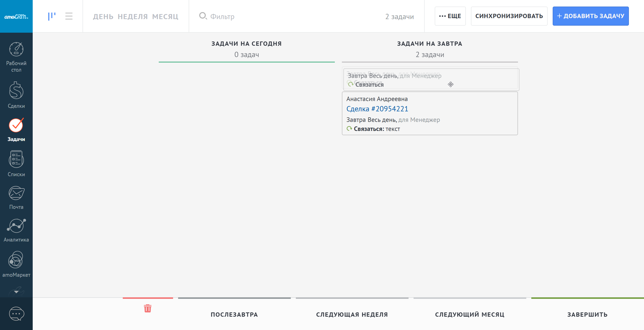The image size is (644, 330).
Task: Open the Сделки section in sidebar
Action: pos(16,91)
